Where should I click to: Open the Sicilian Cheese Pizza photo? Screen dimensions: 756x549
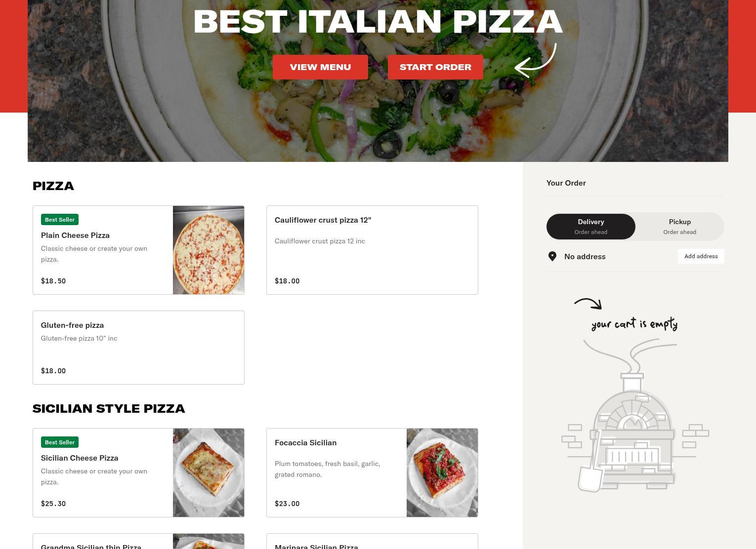209,473
